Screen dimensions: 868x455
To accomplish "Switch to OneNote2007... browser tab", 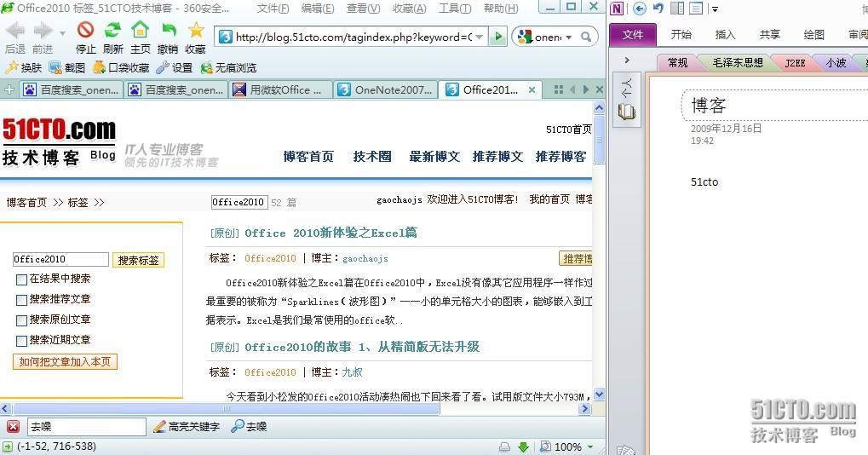I will (386, 89).
